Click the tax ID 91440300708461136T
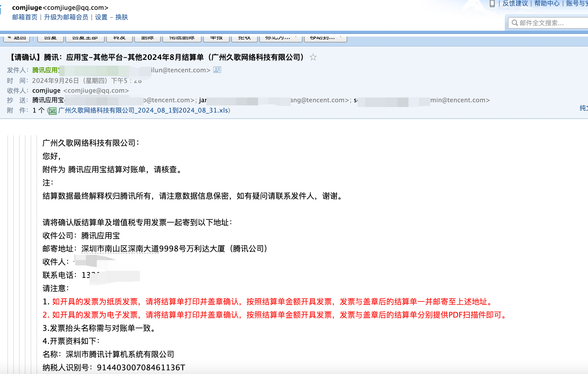This screenshot has width=588, height=374. 141,368
